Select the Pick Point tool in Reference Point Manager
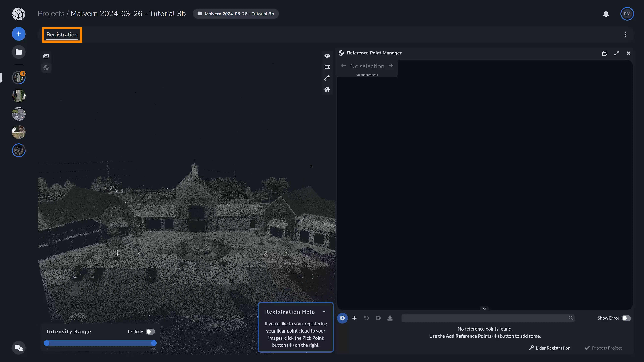 (x=342, y=318)
